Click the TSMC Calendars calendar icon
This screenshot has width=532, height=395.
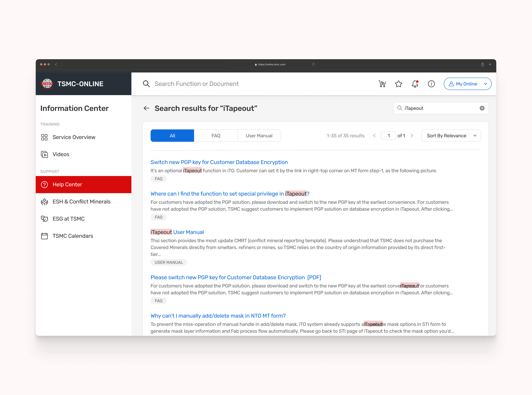[x=44, y=236]
